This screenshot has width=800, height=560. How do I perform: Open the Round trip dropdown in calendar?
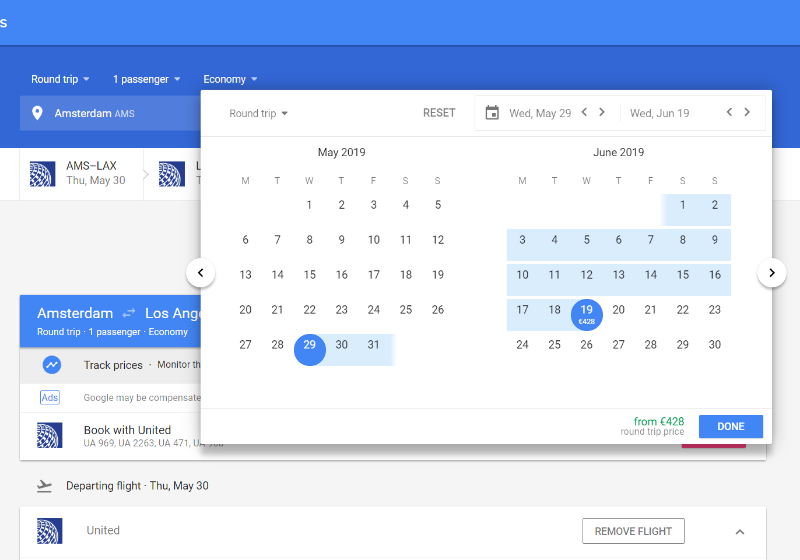pos(258,113)
